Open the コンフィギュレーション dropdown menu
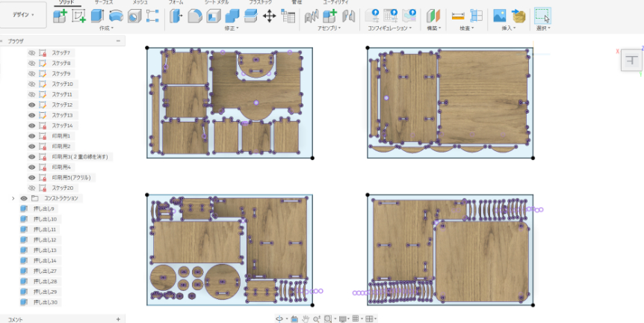 click(x=390, y=28)
